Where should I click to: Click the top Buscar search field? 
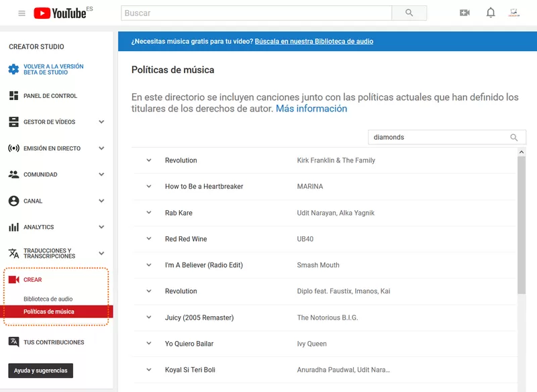click(256, 13)
